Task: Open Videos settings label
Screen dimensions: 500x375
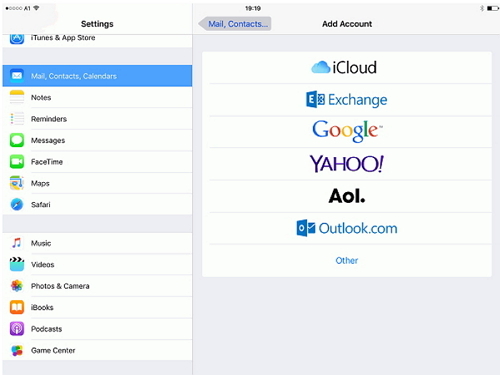Action: click(42, 265)
